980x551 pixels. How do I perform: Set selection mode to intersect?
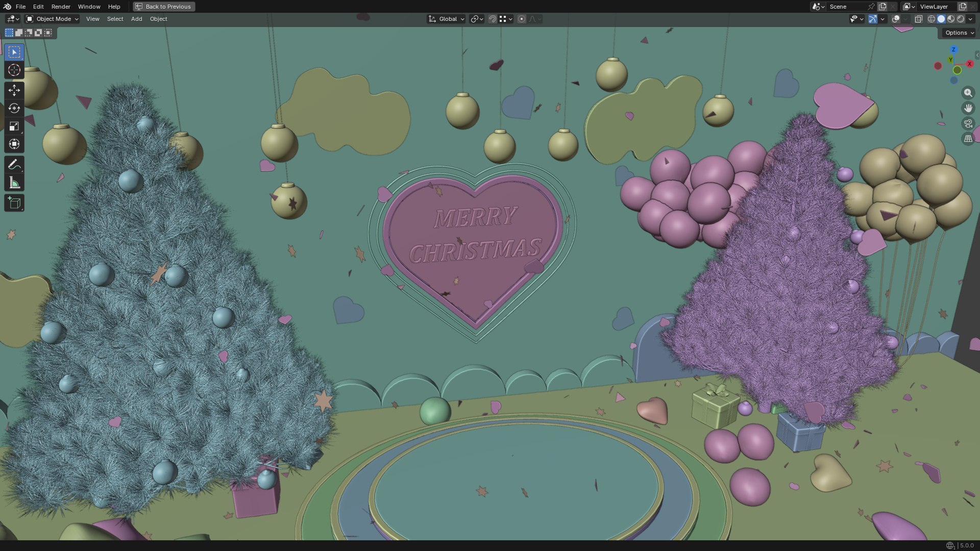pos(48,33)
